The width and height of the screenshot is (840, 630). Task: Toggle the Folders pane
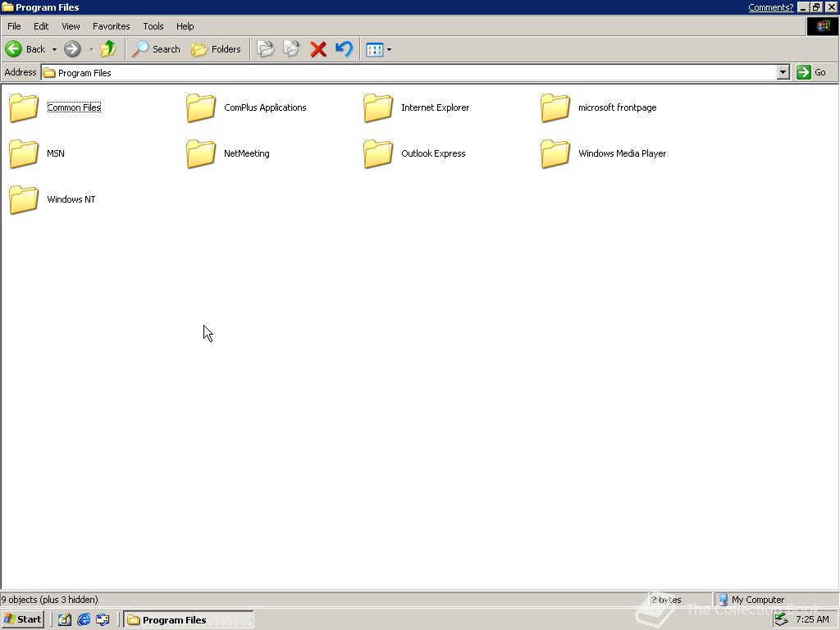(x=216, y=49)
